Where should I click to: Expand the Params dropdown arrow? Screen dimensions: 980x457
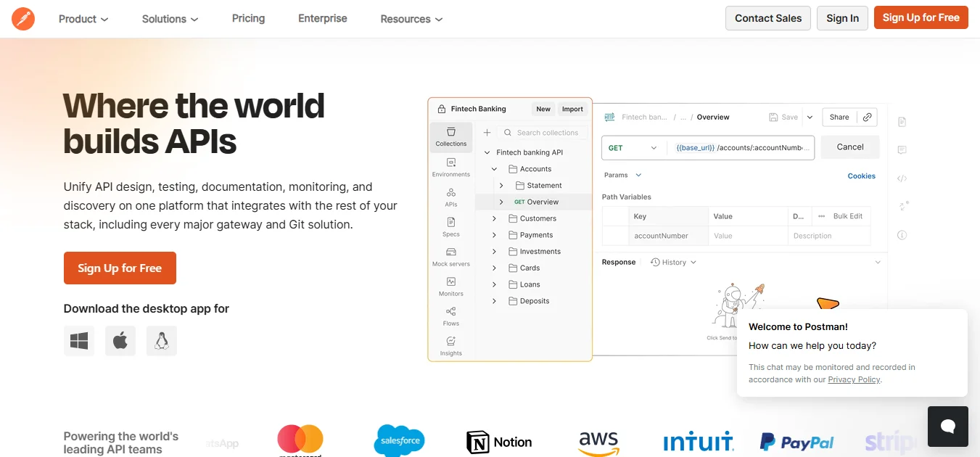[638, 175]
